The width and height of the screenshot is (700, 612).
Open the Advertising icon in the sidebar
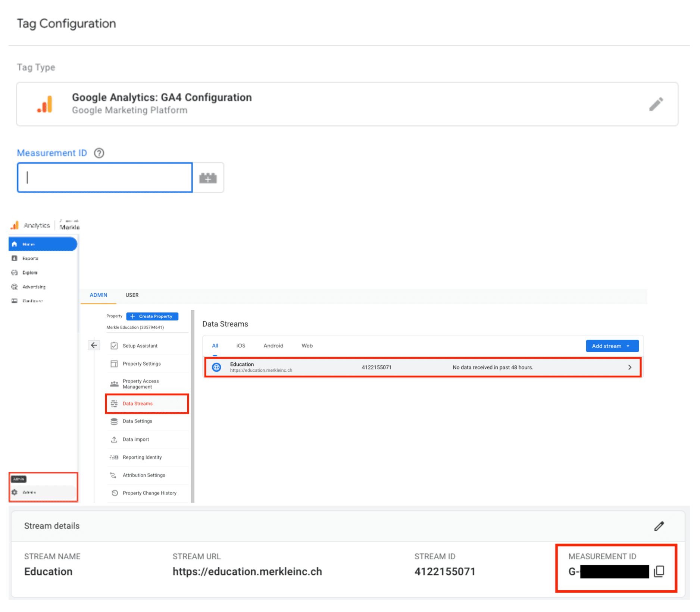click(x=15, y=287)
